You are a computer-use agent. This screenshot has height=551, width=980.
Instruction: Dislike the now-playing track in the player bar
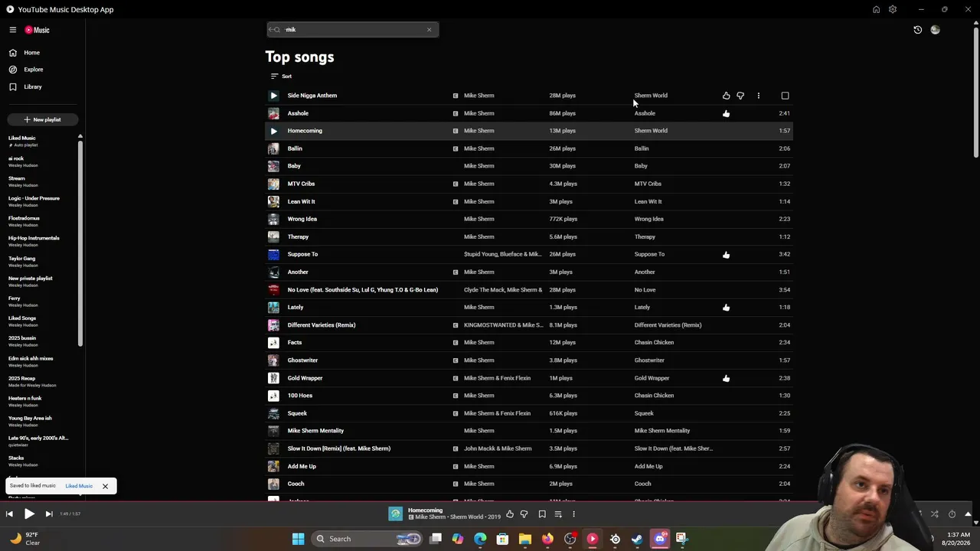point(524,514)
